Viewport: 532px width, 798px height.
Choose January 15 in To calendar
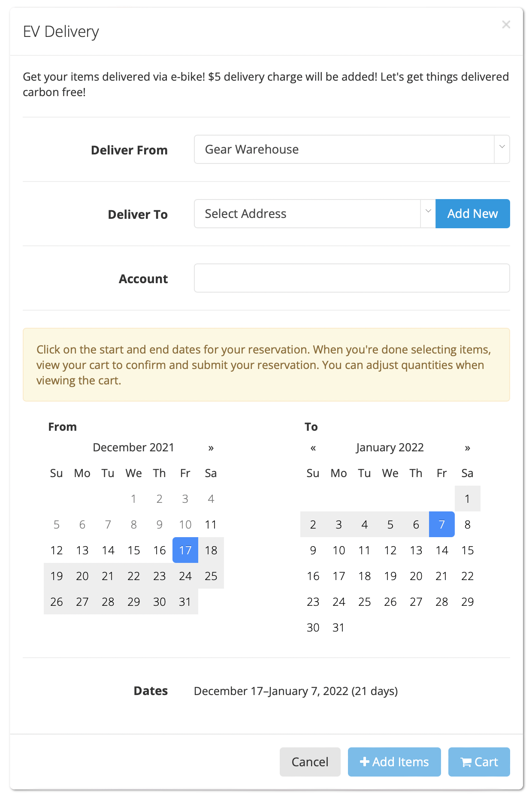468,550
